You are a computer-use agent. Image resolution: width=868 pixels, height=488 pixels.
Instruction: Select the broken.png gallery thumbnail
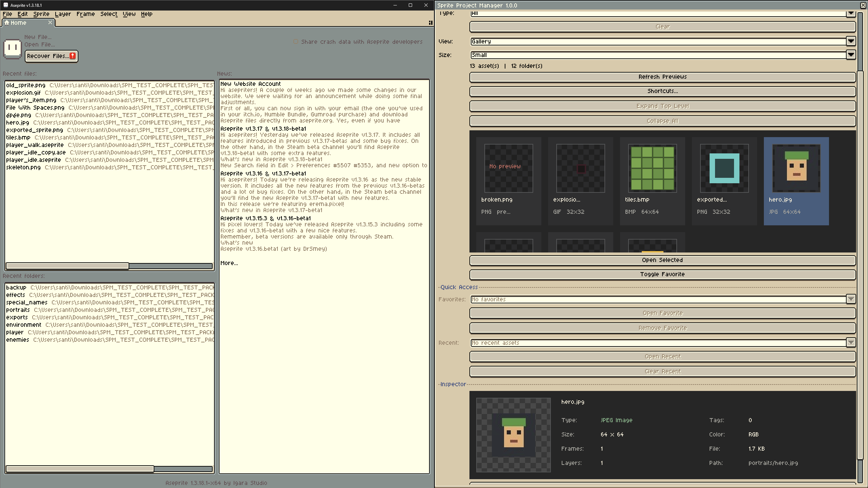pos(508,181)
